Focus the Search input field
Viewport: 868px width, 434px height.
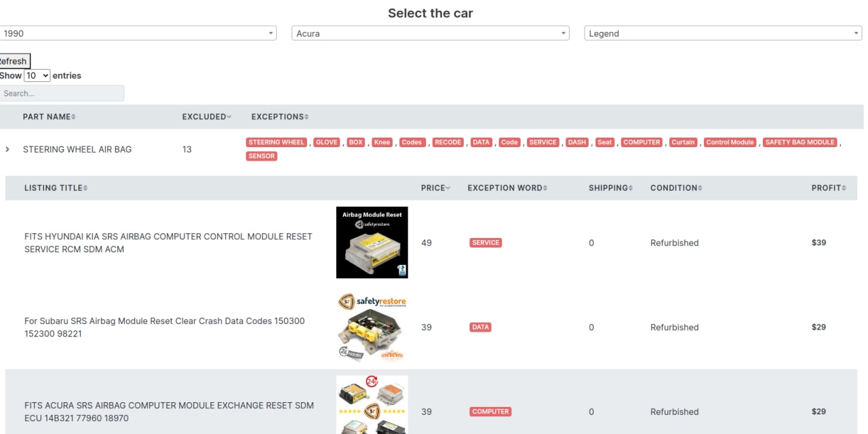click(62, 94)
